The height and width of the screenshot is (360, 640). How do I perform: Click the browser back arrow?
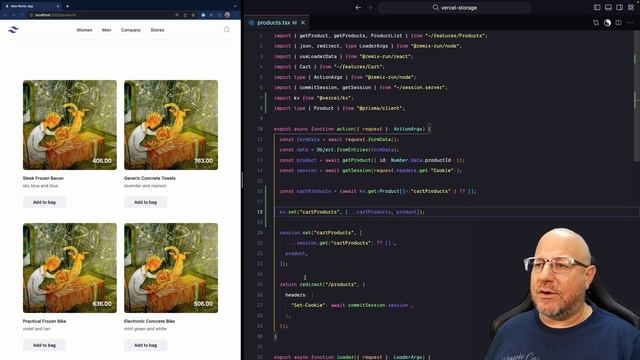tap(5, 15)
